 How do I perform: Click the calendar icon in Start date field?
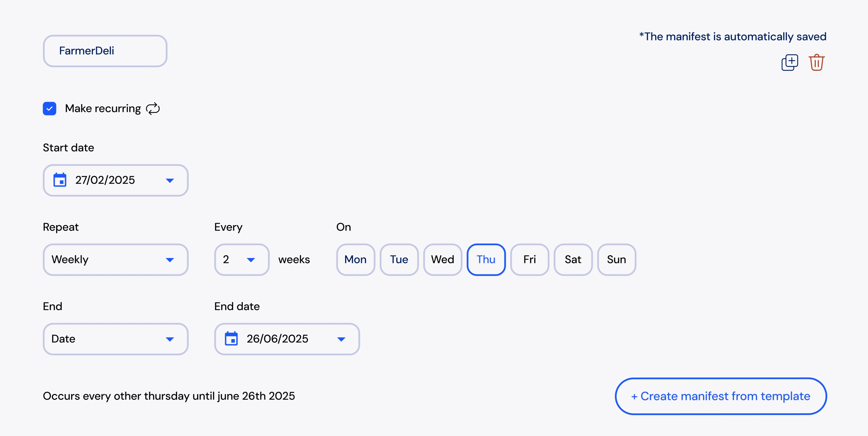tap(60, 180)
